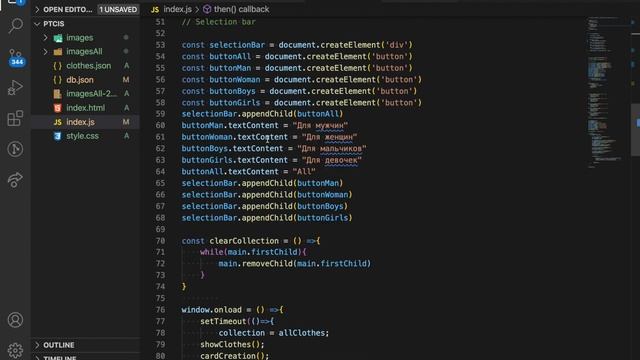Click the then() callback symbol icon
640x360 pixels.
tap(207, 9)
